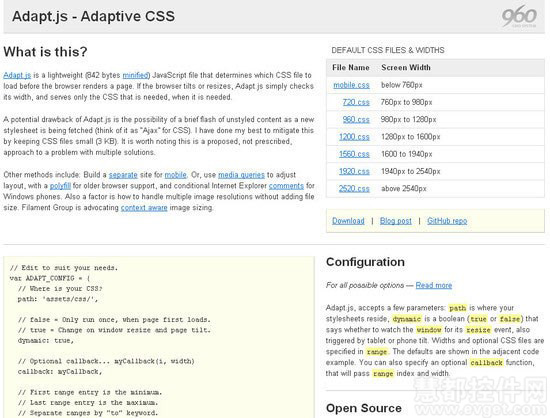
Task: Click the Configuration heading
Action: click(365, 262)
